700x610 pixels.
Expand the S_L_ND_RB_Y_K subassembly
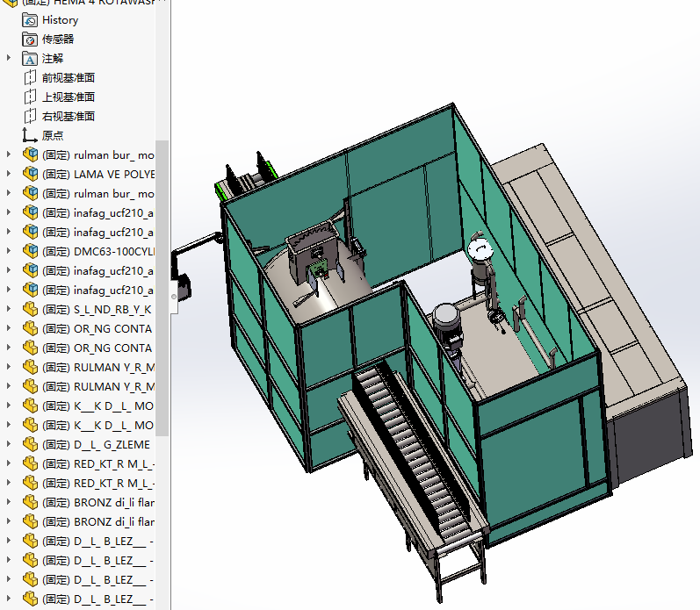coord(8,309)
